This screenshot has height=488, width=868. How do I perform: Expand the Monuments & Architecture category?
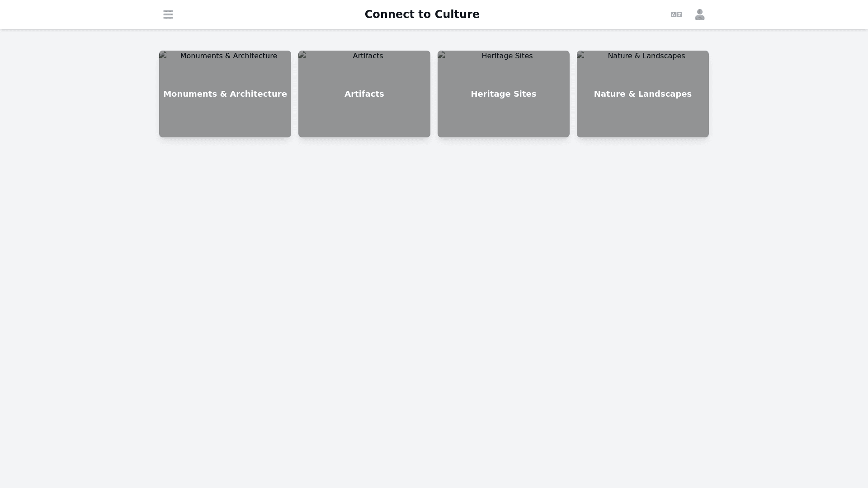(x=225, y=94)
